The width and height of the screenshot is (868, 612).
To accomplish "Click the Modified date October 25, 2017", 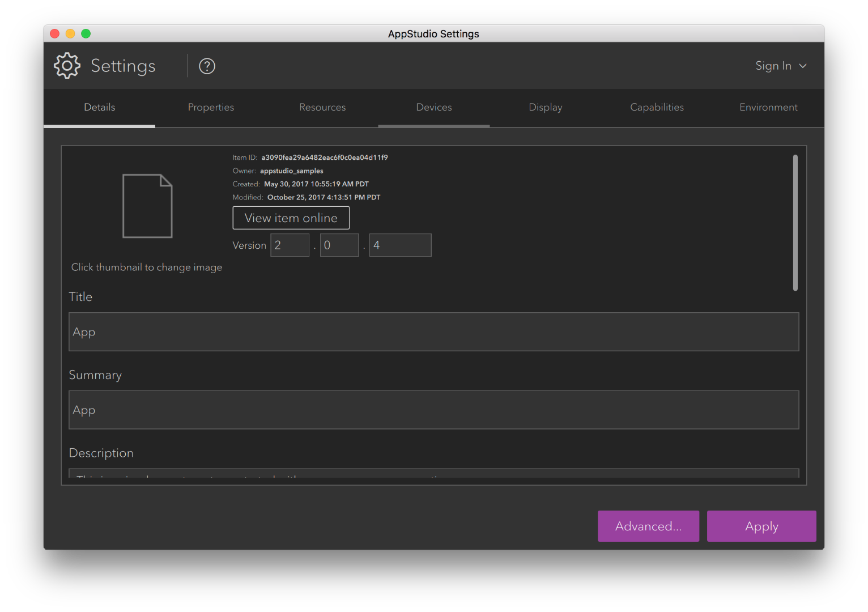I will 324,198.
